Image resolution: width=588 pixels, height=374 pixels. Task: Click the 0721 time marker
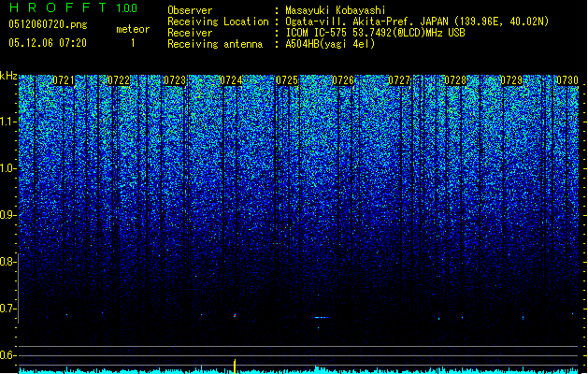(x=64, y=80)
